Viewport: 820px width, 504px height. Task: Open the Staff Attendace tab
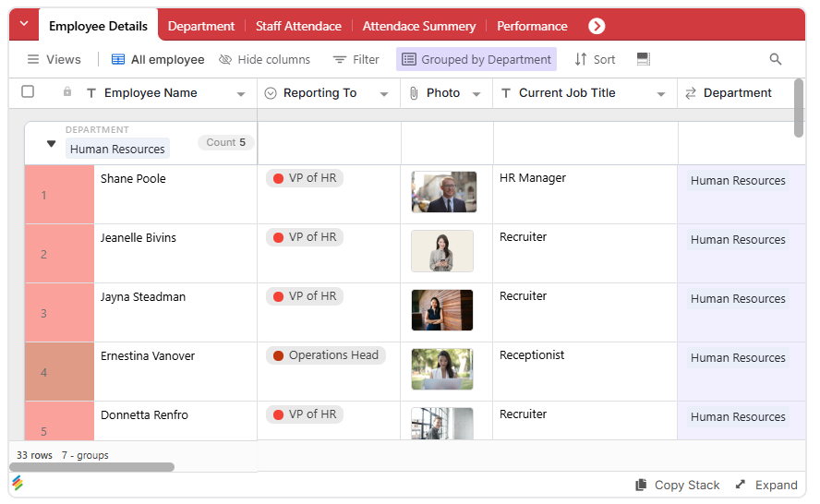pos(298,26)
